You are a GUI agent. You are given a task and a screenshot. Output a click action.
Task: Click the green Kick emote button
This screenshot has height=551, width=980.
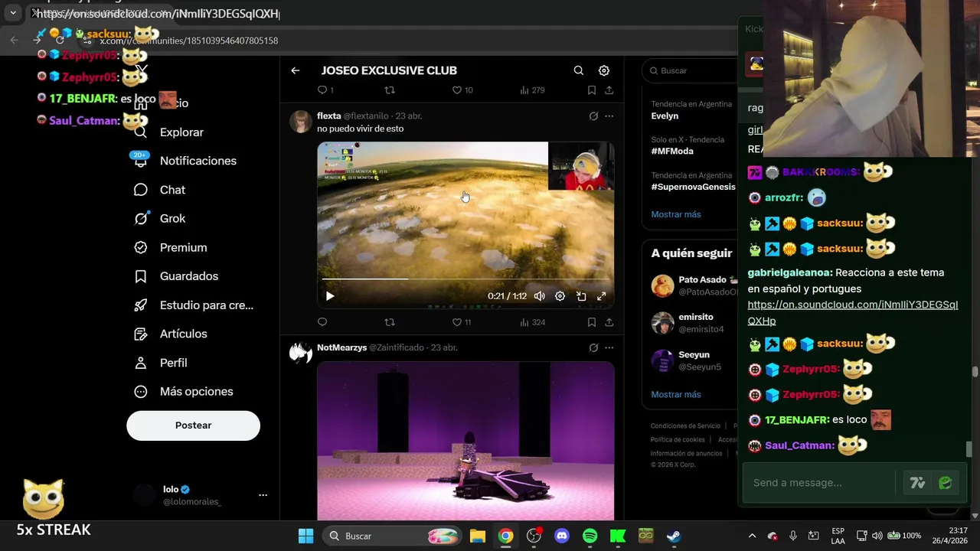pyautogui.click(x=946, y=483)
